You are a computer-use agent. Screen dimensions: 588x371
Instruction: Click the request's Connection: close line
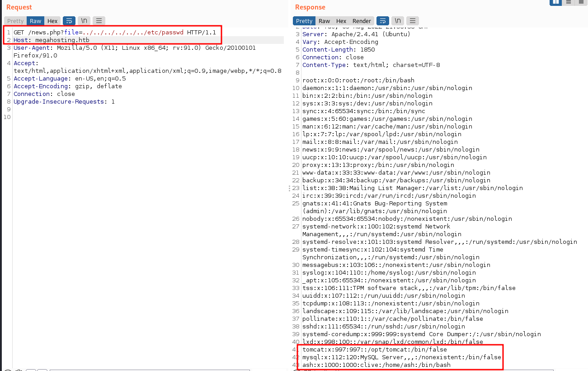point(44,94)
